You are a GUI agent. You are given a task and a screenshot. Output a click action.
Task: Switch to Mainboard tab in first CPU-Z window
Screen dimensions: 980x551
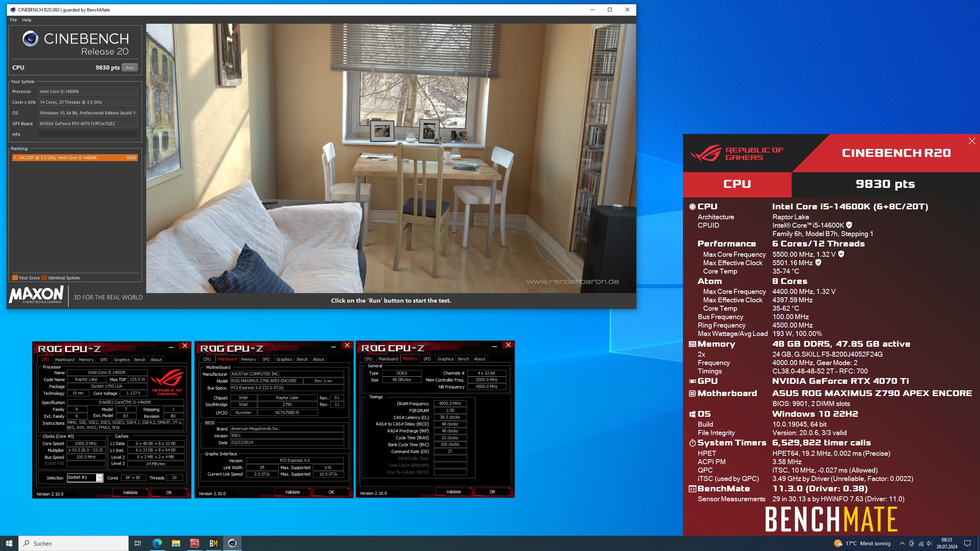coord(64,360)
